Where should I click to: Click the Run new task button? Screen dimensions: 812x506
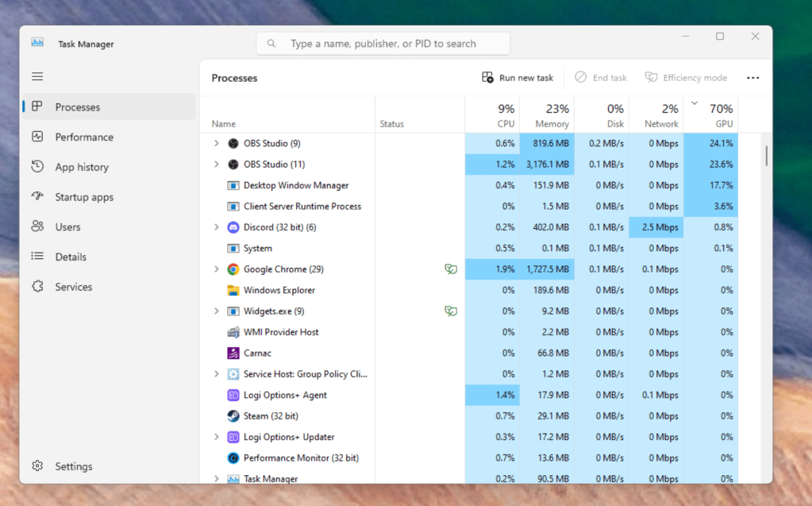tap(518, 78)
